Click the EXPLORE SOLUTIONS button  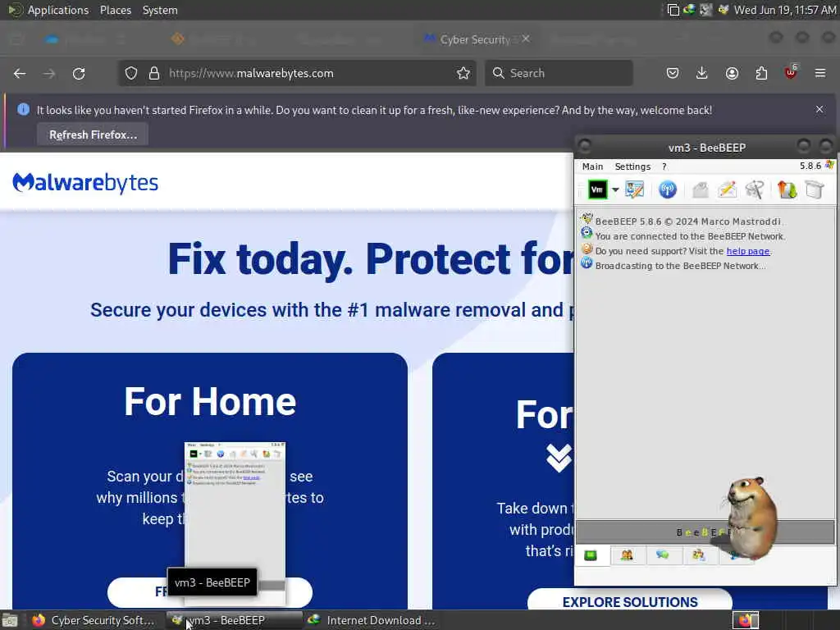[630, 602]
